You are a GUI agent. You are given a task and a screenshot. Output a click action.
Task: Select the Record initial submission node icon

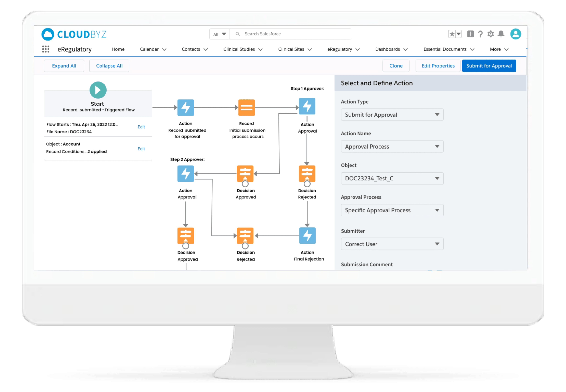(x=246, y=108)
